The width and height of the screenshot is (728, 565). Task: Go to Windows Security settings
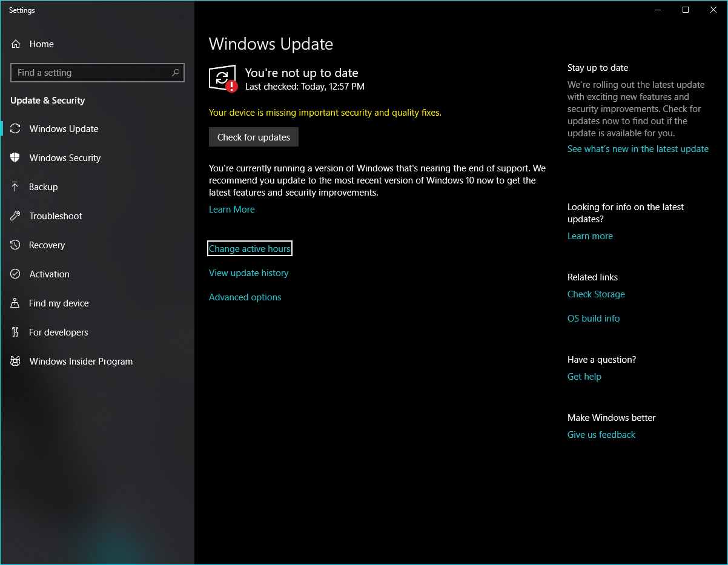(97, 158)
